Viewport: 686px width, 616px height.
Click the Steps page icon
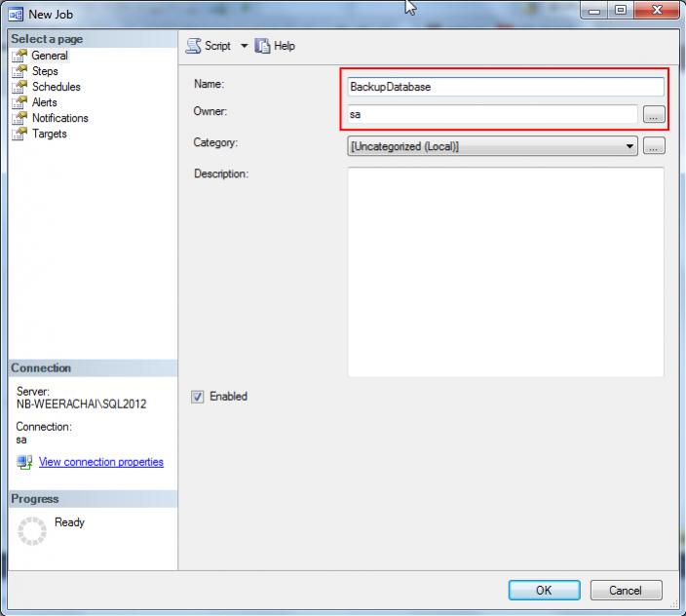pyautogui.click(x=19, y=71)
